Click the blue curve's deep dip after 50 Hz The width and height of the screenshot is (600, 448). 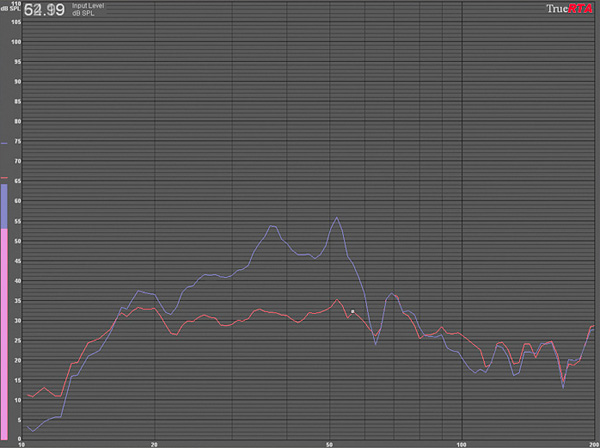[x=376, y=344]
